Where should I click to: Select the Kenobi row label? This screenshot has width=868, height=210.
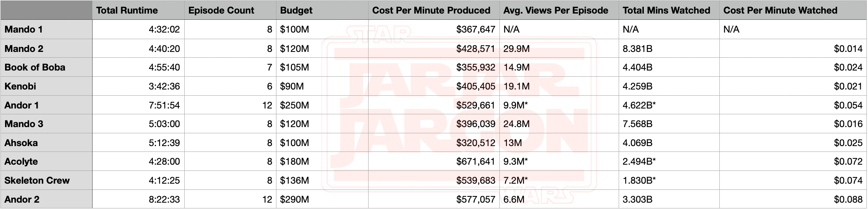click(x=20, y=86)
